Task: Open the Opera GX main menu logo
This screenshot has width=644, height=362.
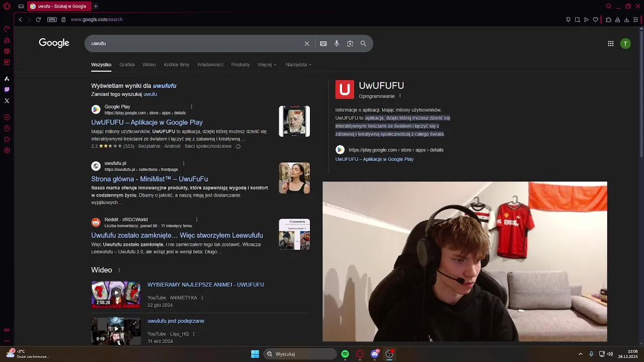Action: click(7, 7)
